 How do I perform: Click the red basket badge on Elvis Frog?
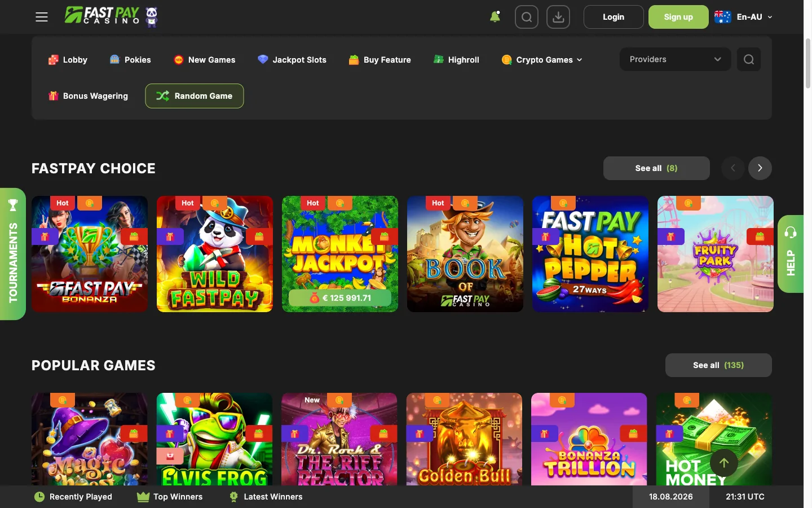tap(259, 433)
